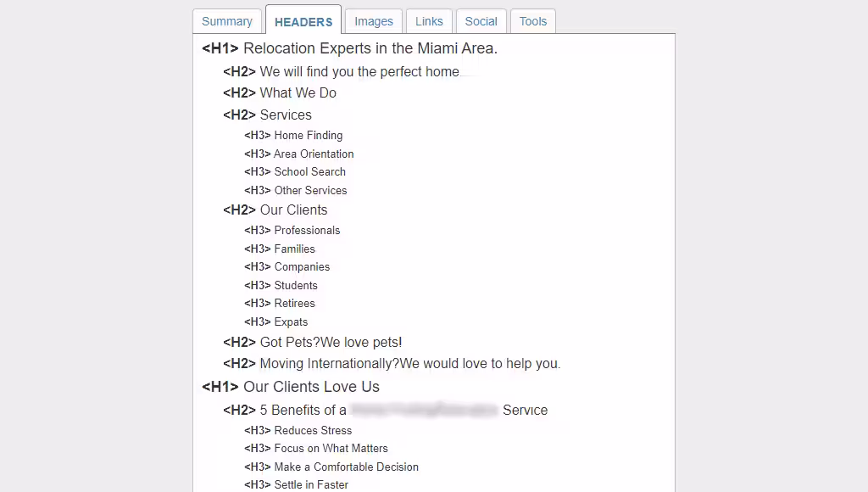
Task: Go to the Links tab
Action: (429, 21)
